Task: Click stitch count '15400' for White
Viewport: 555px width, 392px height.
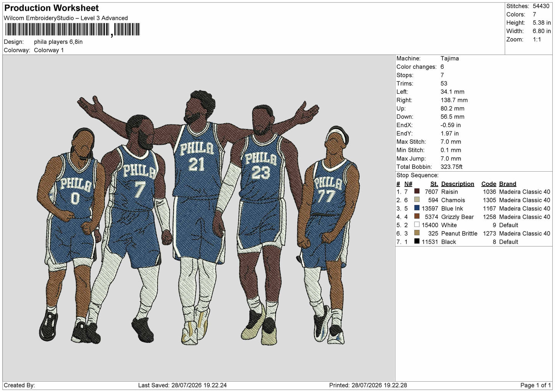Action: point(430,225)
